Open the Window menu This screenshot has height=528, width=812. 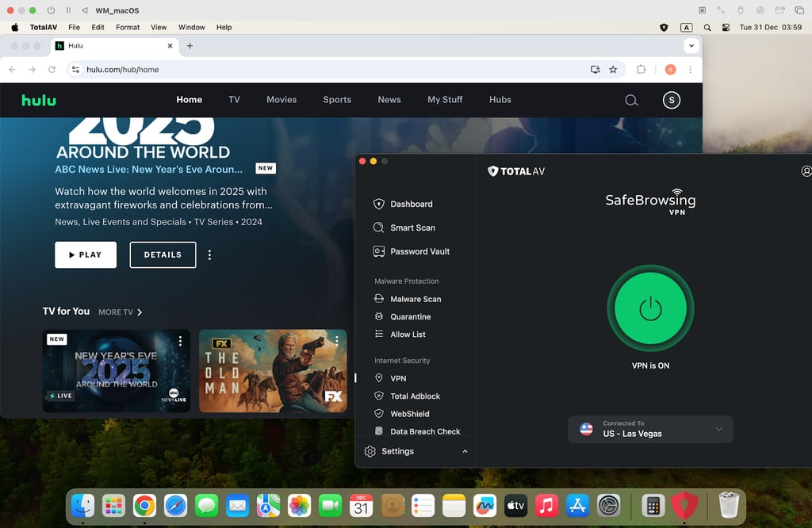[192, 27]
